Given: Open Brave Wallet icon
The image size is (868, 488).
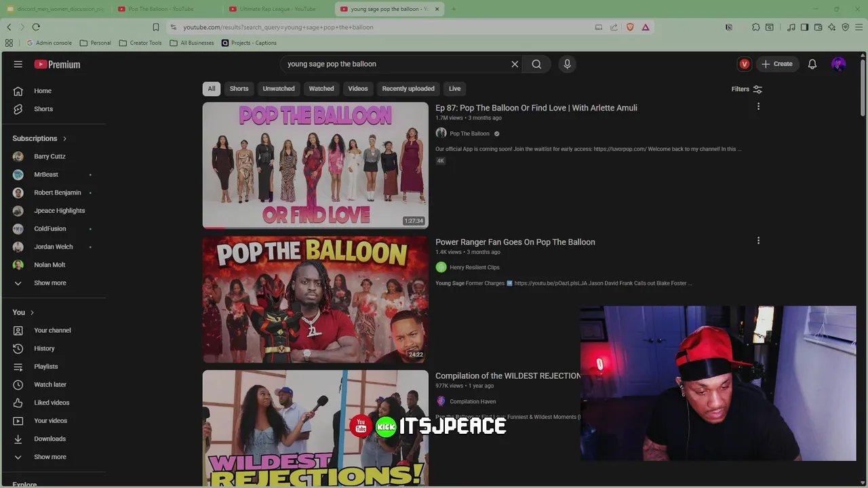Looking at the screenshot, I should (x=818, y=27).
